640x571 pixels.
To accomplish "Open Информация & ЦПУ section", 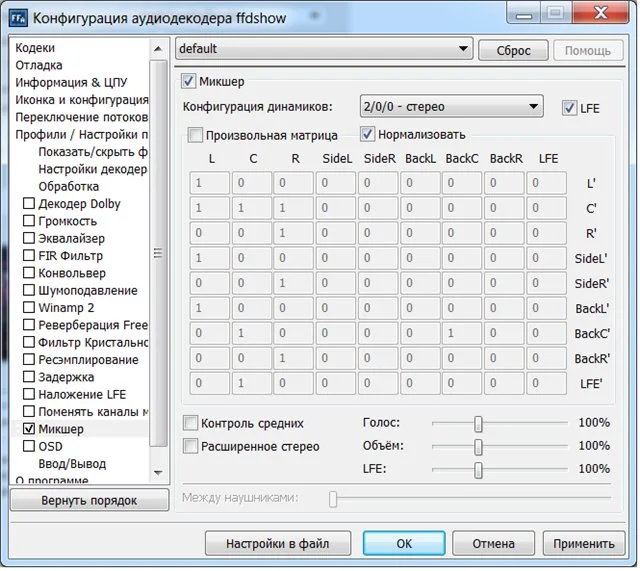I will (x=71, y=82).
